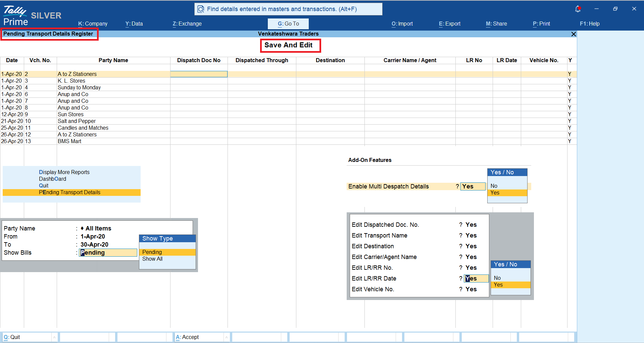644x343 pixels.
Task: Click the Destination column header
Action: pyautogui.click(x=330, y=60)
